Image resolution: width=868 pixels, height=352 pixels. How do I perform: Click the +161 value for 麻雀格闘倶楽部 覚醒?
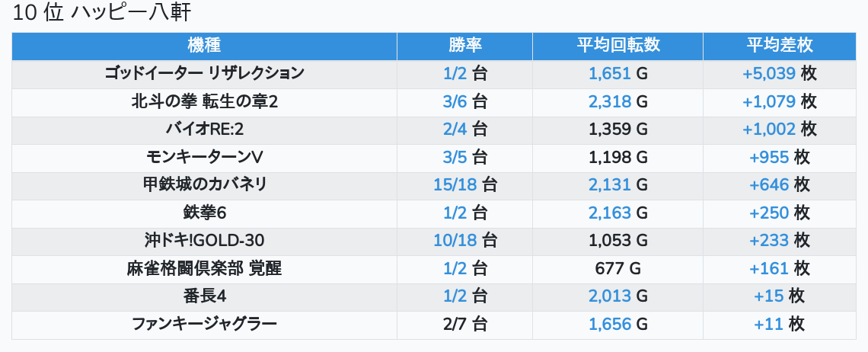tap(769, 268)
